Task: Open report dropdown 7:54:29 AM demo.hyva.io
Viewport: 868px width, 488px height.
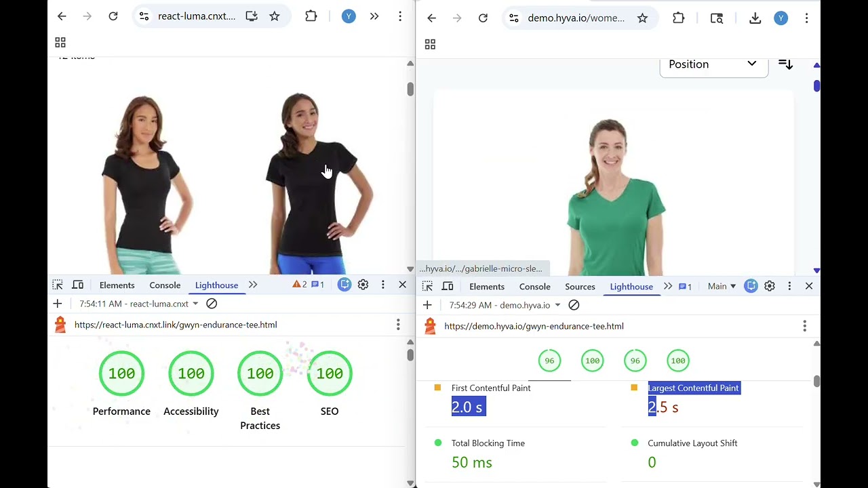Action: 505,305
